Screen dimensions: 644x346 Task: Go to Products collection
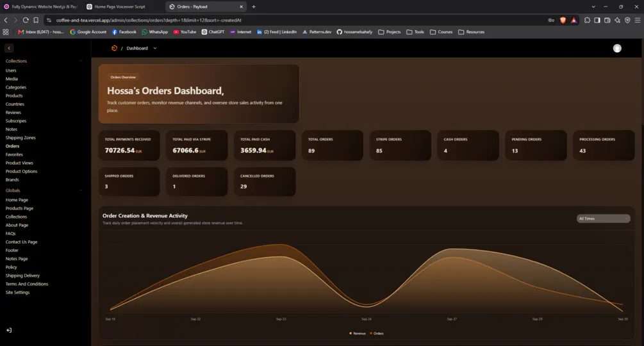point(14,95)
